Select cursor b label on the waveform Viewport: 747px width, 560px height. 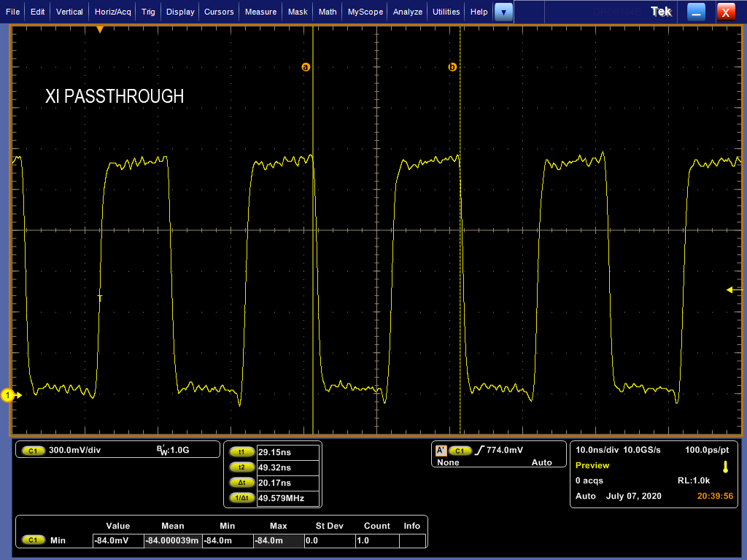(x=452, y=66)
